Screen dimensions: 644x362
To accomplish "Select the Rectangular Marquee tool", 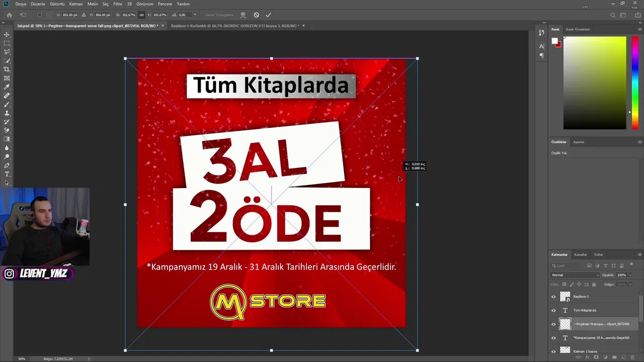I will pos(7,43).
